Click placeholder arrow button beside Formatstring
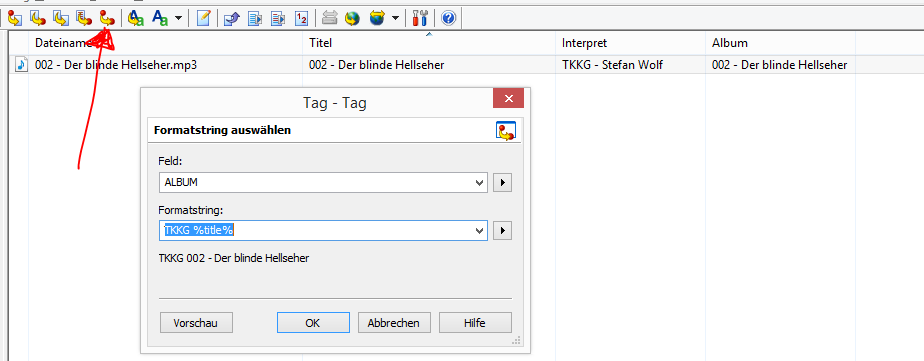924x361 pixels. 502,230
